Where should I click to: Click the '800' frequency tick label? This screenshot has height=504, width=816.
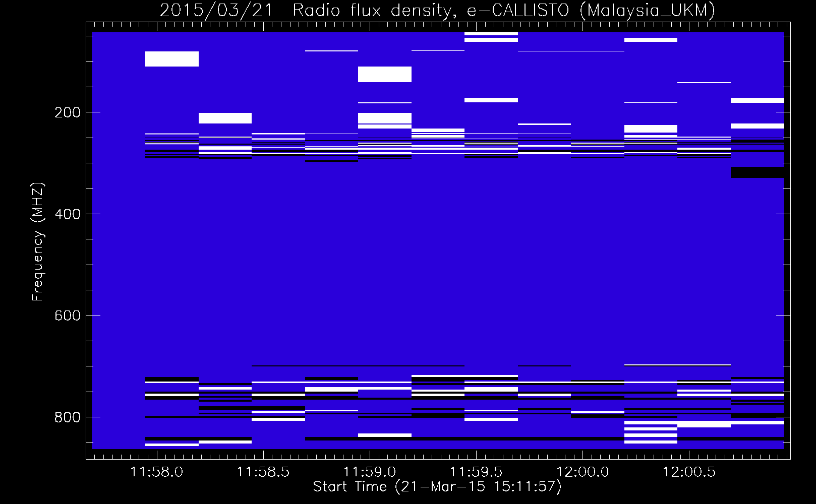[x=68, y=417]
